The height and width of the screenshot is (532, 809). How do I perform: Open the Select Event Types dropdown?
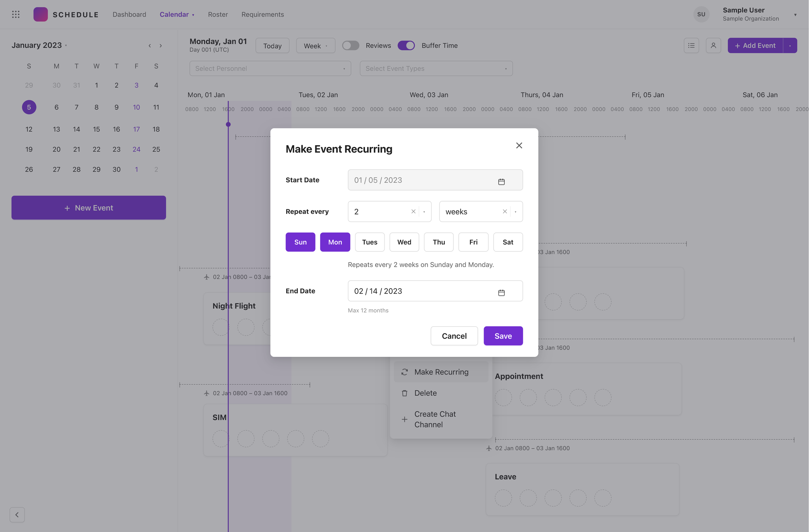coord(436,68)
